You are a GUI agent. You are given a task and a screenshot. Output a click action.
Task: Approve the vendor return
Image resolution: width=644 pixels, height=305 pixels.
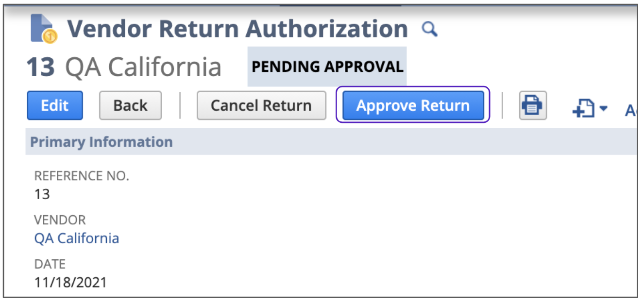[413, 105]
